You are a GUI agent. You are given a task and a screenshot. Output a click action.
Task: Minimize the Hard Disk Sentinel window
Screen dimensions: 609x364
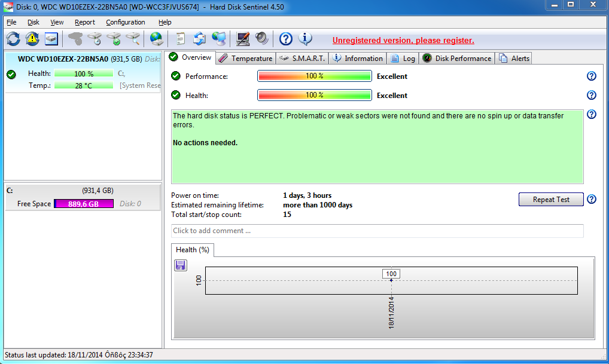tap(554, 5)
